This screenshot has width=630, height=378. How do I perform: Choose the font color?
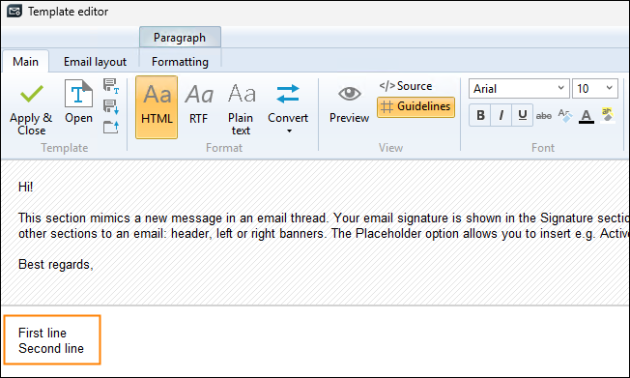pyautogui.click(x=587, y=116)
